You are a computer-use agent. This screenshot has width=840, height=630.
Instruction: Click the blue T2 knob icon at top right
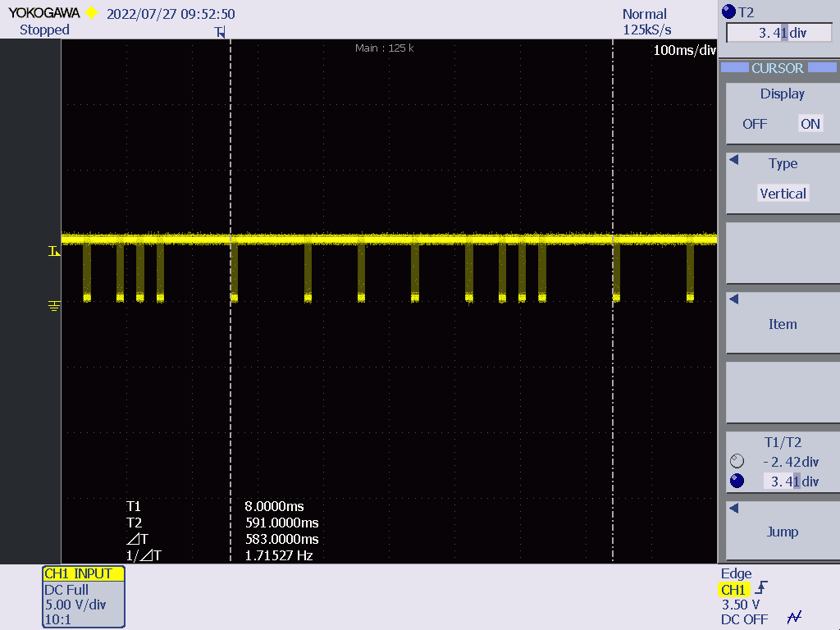click(x=728, y=11)
